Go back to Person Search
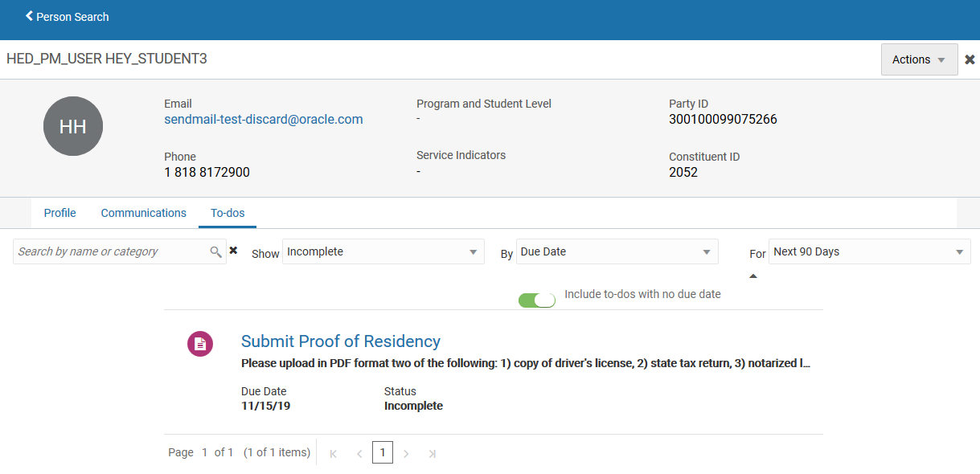 (x=68, y=17)
